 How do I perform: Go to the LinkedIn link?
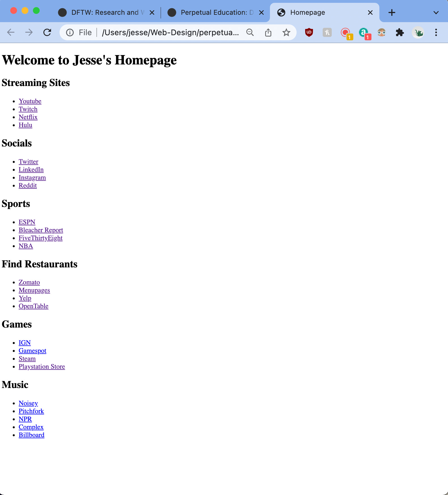(31, 169)
